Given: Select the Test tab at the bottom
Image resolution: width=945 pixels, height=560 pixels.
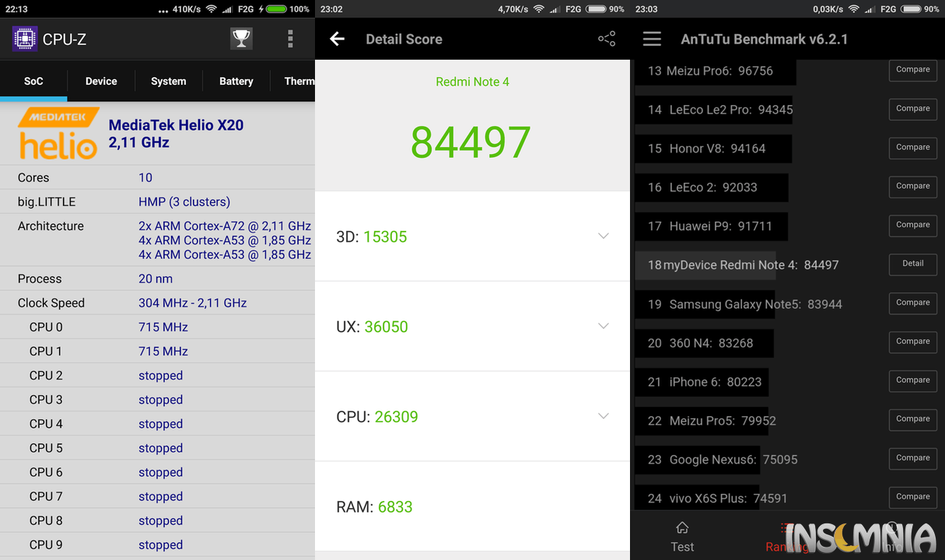Looking at the screenshot, I should click(x=682, y=537).
